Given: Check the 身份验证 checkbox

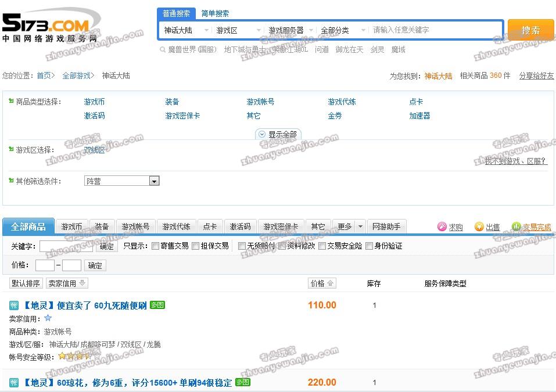Looking at the screenshot, I should pyautogui.click(x=369, y=246).
